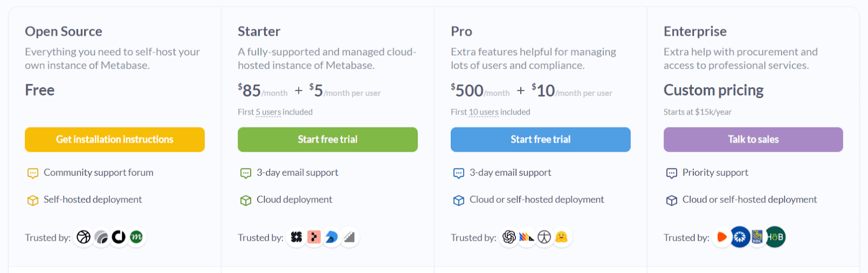This screenshot has width=868, height=273.
Task: Start the free trial for Starter plan
Action: (x=328, y=139)
